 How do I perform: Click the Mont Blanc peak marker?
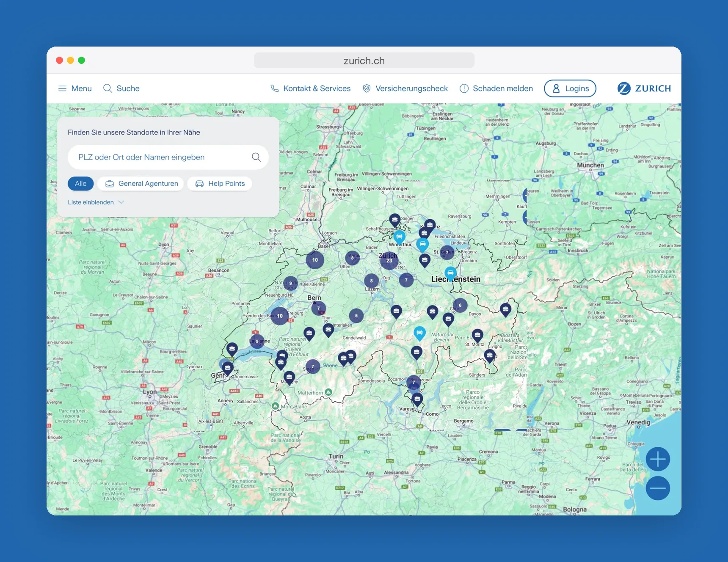pos(275,406)
